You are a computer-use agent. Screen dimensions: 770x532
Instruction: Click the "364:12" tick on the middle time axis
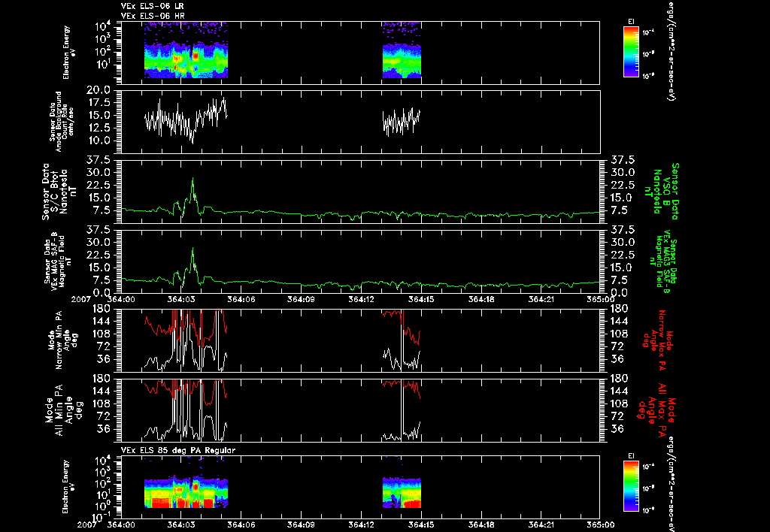(361, 299)
